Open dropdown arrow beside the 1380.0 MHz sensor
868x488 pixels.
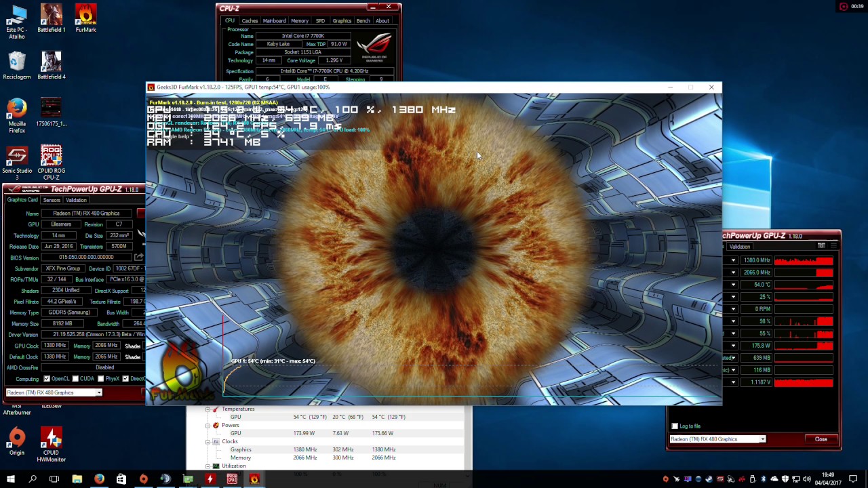pos(733,260)
